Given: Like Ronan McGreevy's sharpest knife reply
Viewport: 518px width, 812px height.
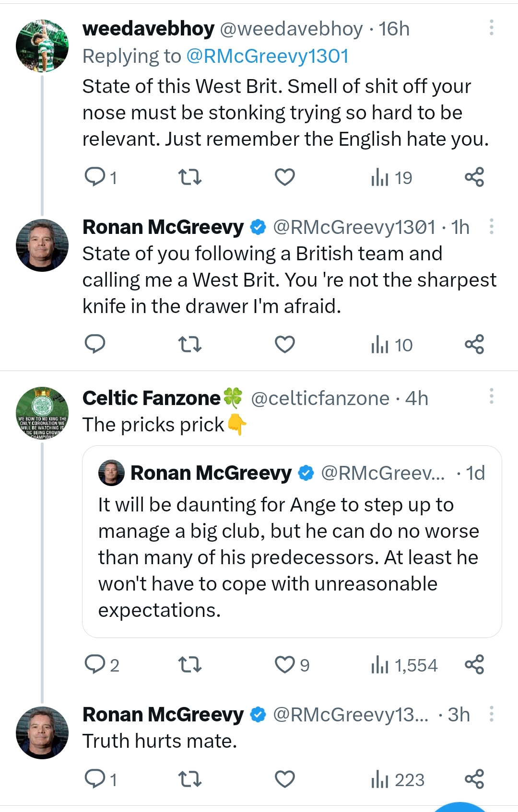Looking at the screenshot, I should (x=284, y=345).
